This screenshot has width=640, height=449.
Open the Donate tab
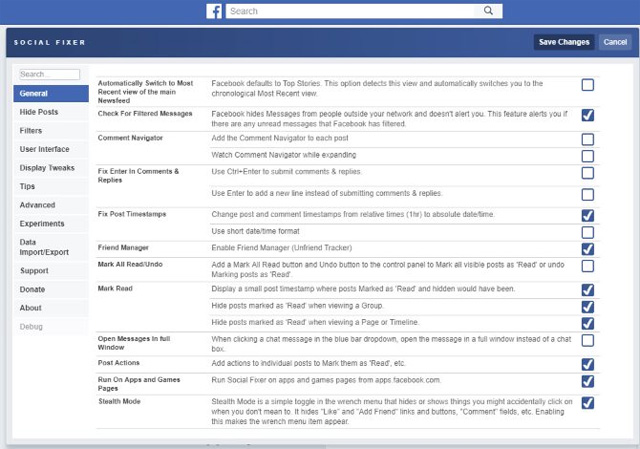pos(51,289)
